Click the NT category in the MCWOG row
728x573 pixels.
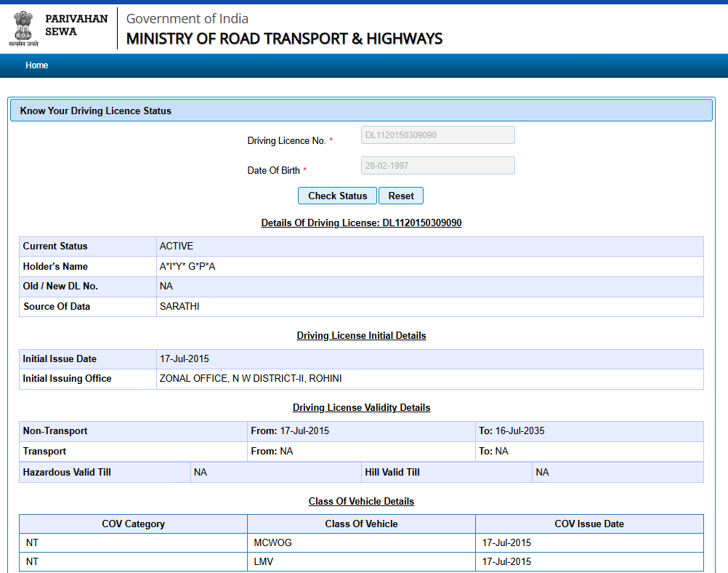[32, 542]
